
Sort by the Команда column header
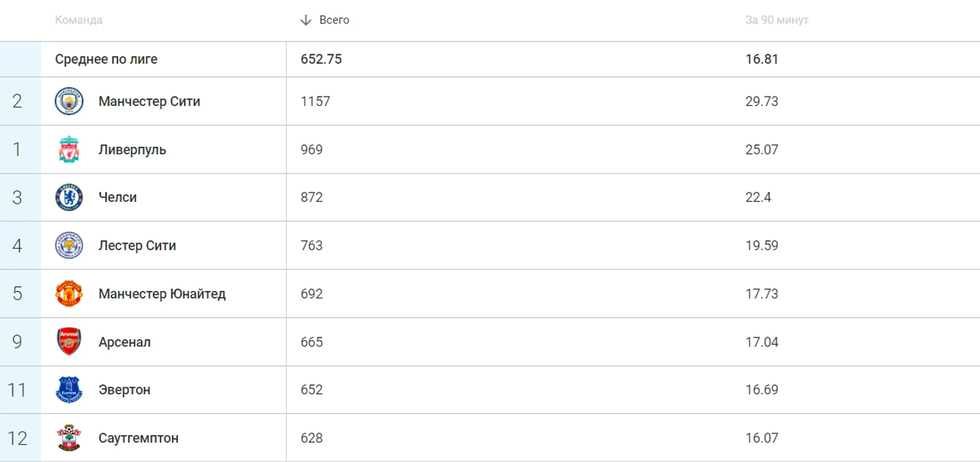point(79,20)
